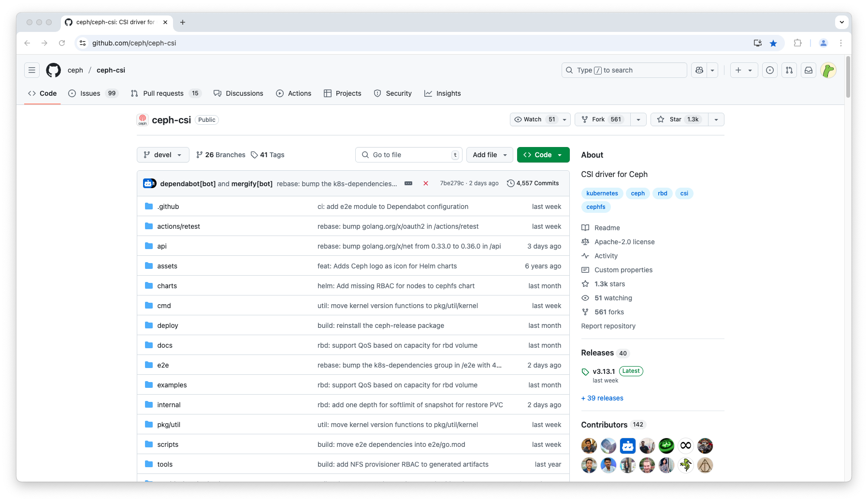Open the notifications inbox icon

coord(809,70)
